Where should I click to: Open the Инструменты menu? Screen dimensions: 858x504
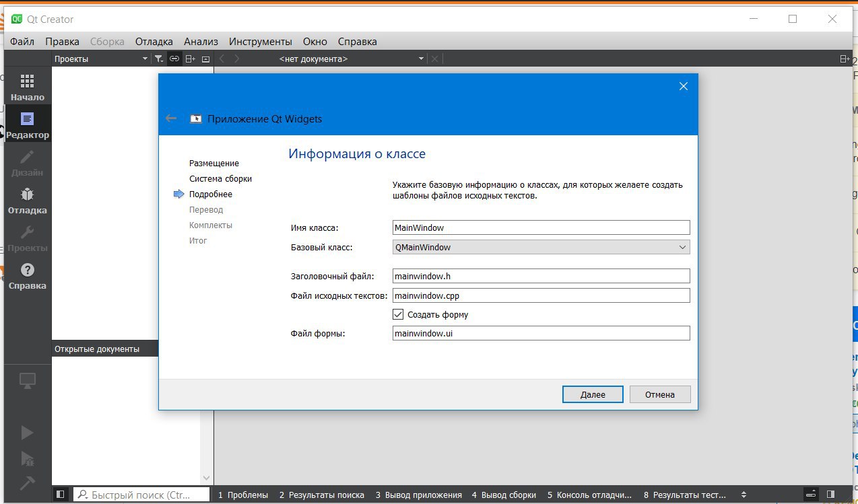[x=261, y=41]
